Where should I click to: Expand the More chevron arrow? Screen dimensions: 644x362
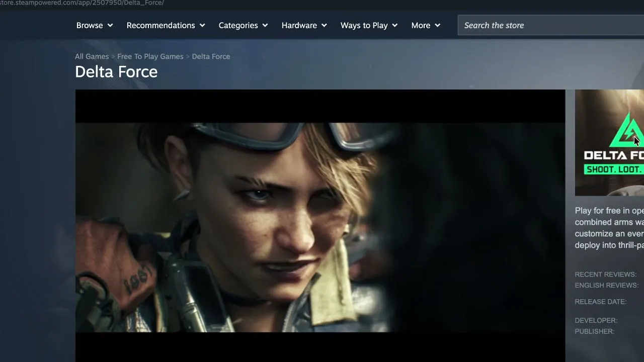point(438,26)
